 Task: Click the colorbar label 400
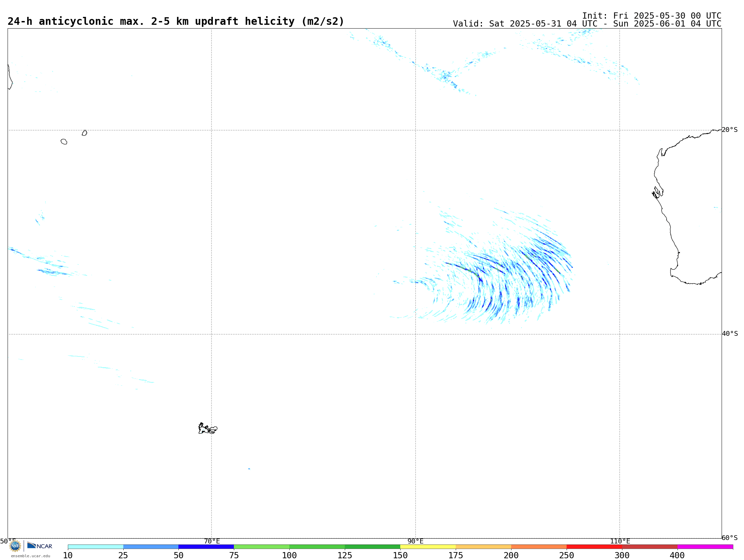pos(677,556)
